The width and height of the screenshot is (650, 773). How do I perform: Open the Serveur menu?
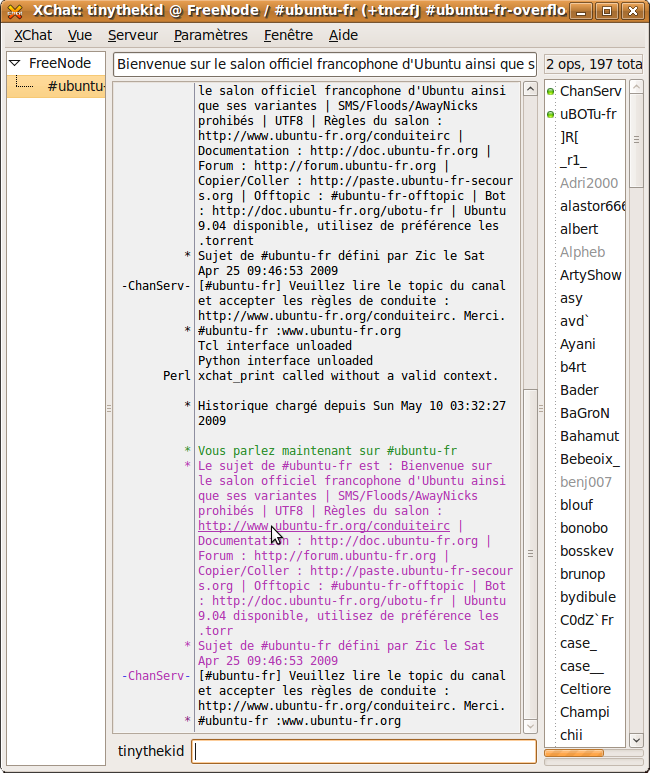click(133, 35)
